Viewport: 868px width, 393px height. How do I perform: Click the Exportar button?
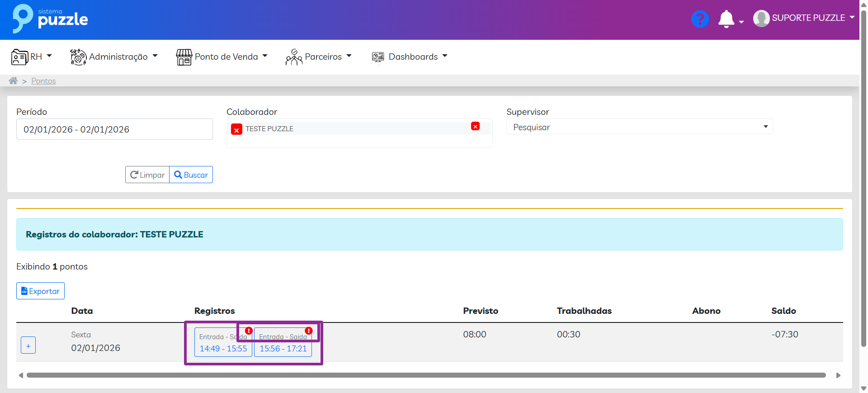[x=40, y=291]
